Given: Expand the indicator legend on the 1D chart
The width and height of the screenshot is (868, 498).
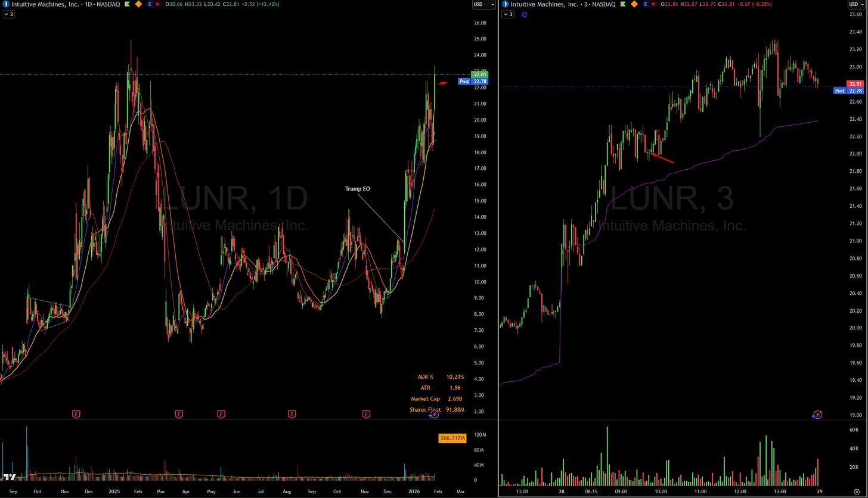Looking at the screenshot, I should tap(8, 14).
